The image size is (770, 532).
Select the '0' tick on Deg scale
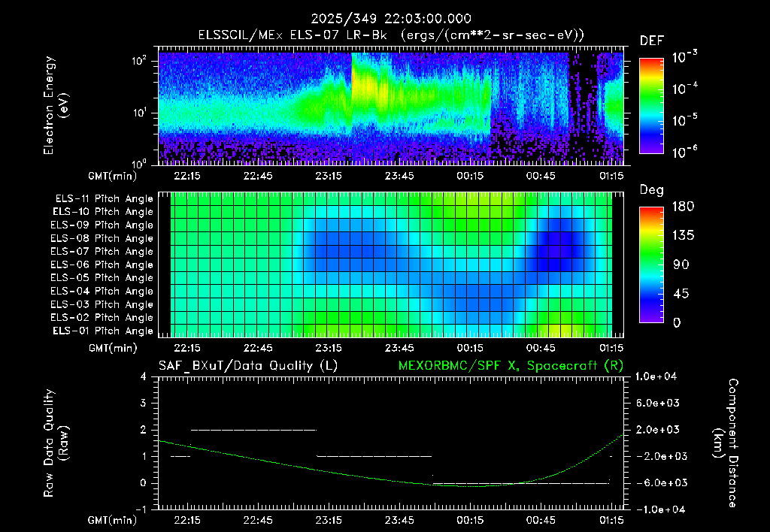pos(677,322)
